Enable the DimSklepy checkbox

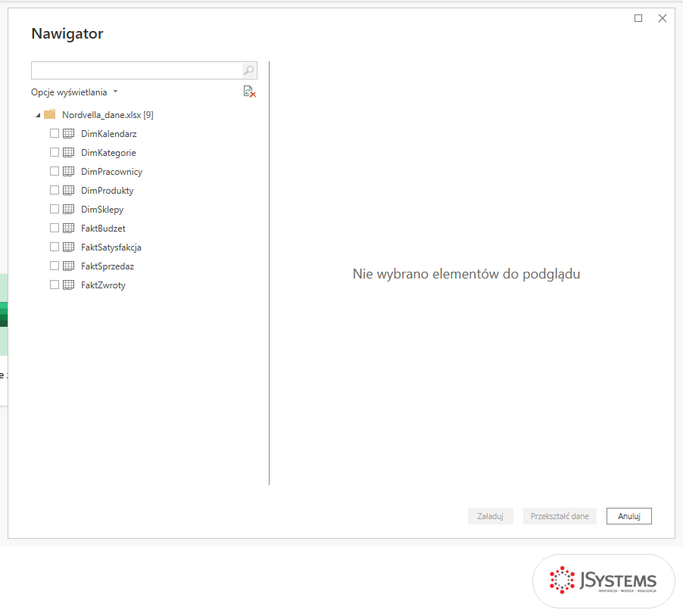55,209
